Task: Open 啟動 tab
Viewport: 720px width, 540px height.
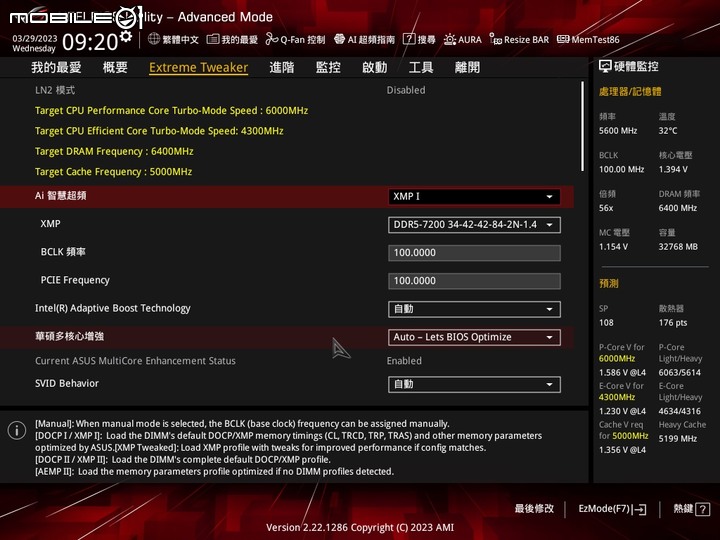Action: (374, 68)
